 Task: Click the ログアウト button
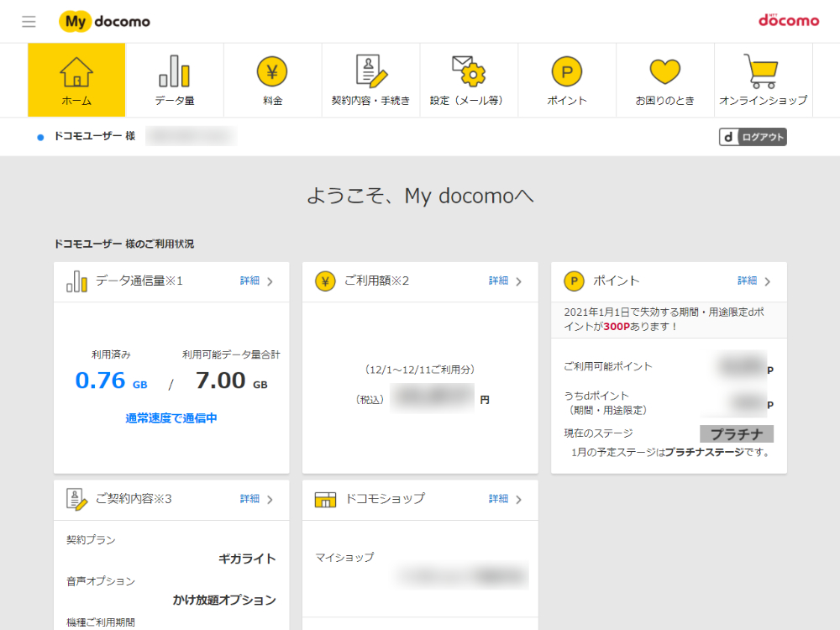[753, 137]
